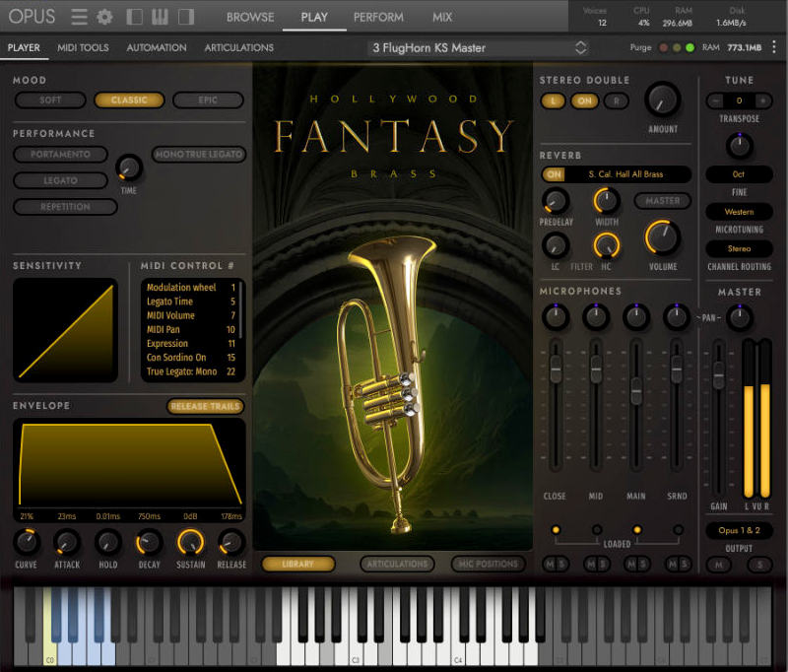Click the Purge icon in the toolbar
Image resolution: width=788 pixels, height=672 pixels.
coord(642,46)
